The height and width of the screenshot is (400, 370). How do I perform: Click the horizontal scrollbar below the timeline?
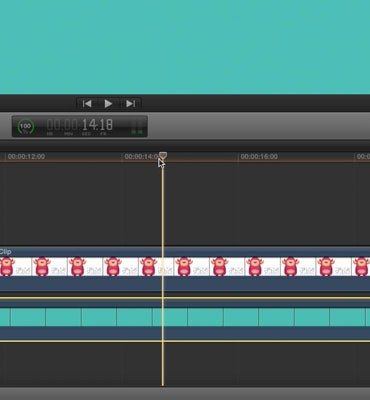coord(185,393)
